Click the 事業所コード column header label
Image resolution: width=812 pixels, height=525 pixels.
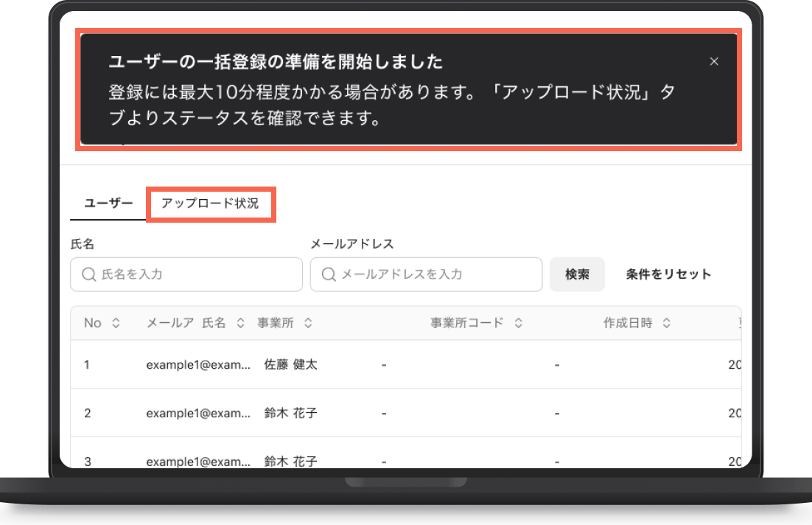tap(466, 323)
